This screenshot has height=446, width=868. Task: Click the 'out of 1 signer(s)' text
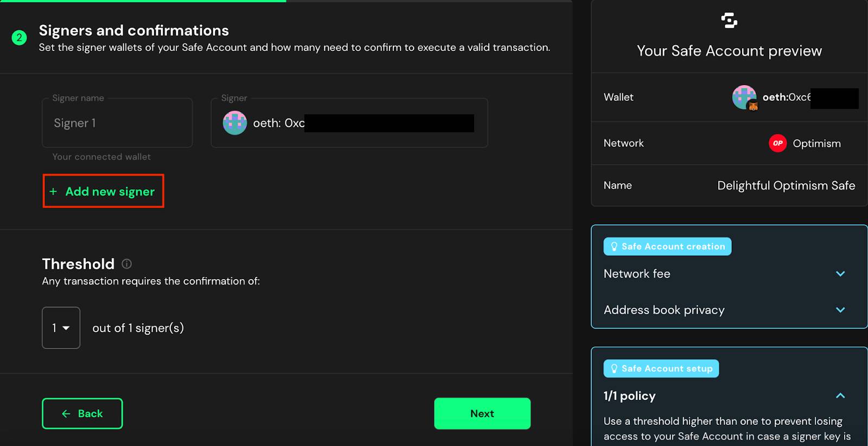138,328
